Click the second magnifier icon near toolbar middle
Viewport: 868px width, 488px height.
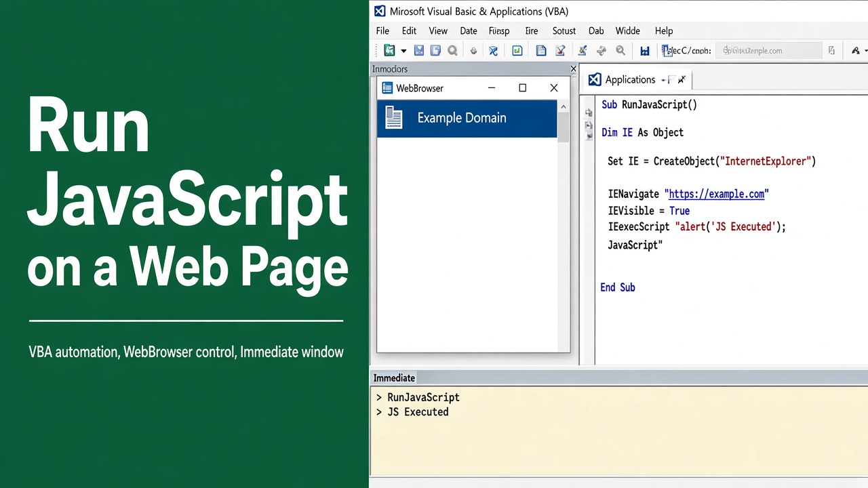point(620,50)
